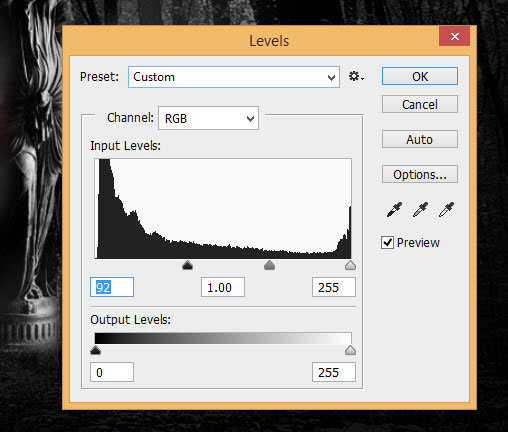The image size is (508, 432).
Task: Click the midtone gamma field 1.00
Action: [x=223, y=287]
